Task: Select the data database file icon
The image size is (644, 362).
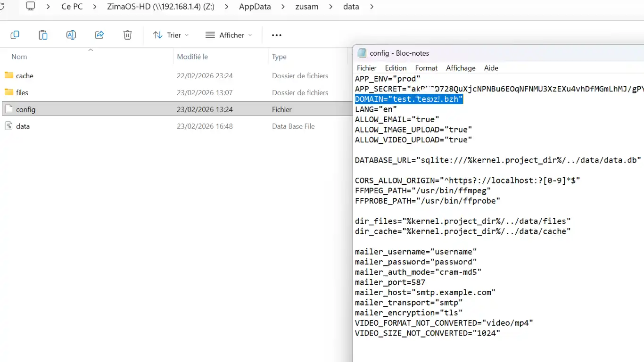Action: tap(9, 126)
